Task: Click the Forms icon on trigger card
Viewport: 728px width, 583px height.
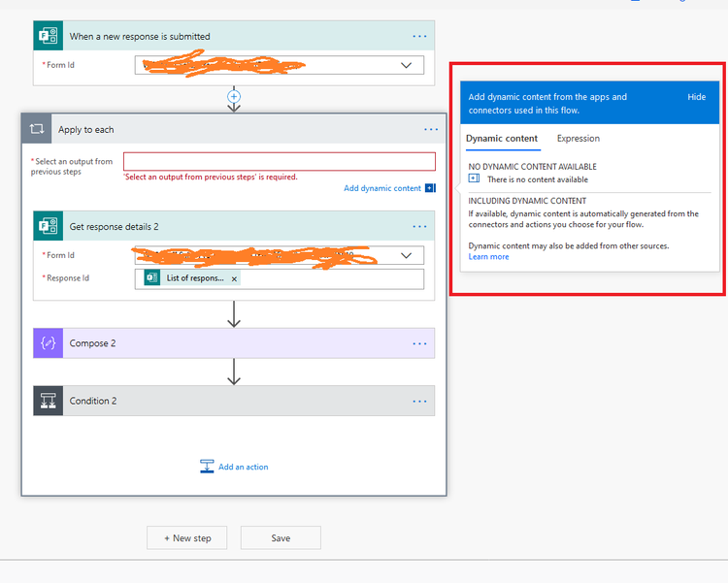Action: [x=49, y=36]
